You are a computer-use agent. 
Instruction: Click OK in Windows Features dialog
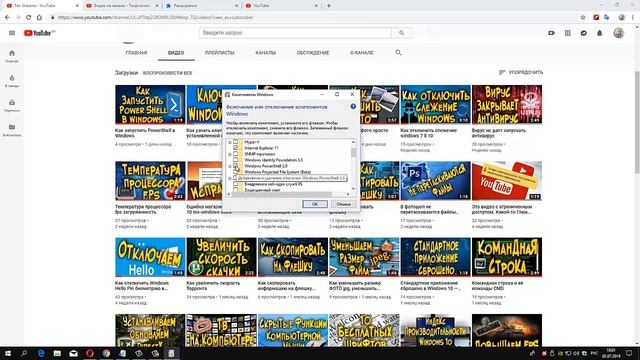pyautogui.click(x=315, y=204)
